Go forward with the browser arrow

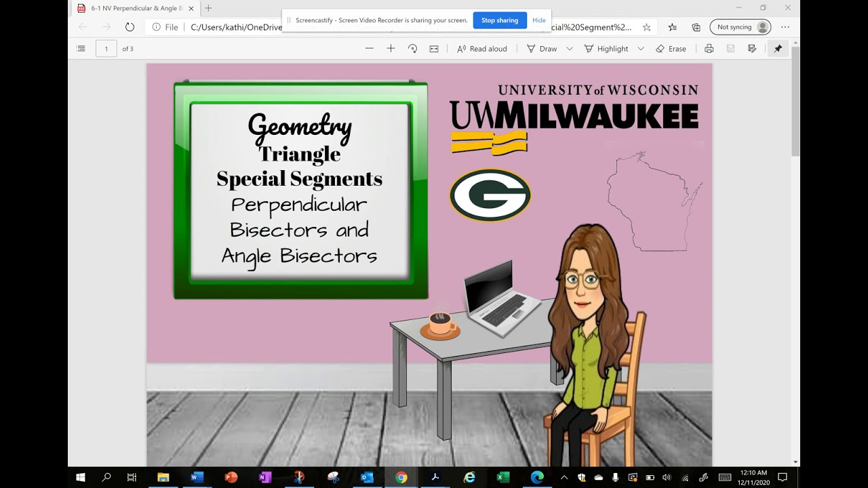pos(106,27)
